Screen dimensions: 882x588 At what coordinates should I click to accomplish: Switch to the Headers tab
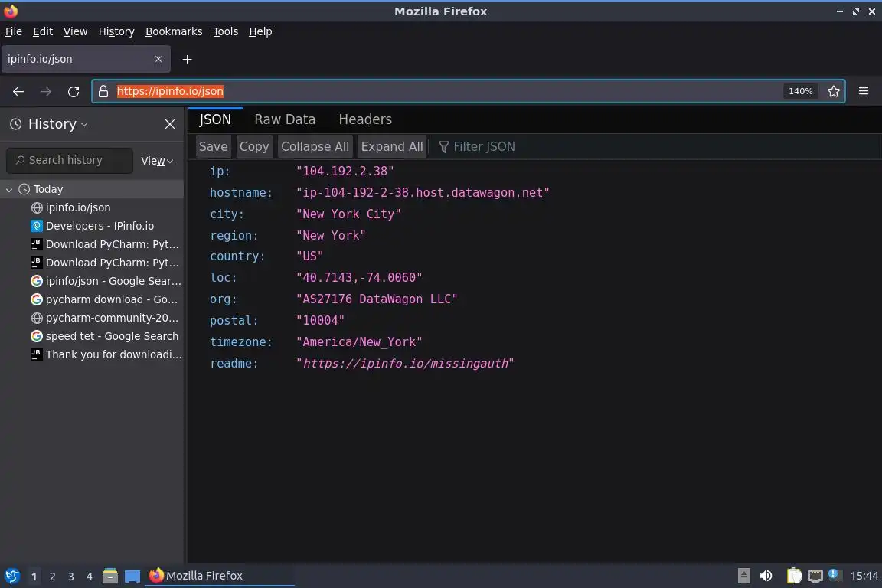(365, 119)
